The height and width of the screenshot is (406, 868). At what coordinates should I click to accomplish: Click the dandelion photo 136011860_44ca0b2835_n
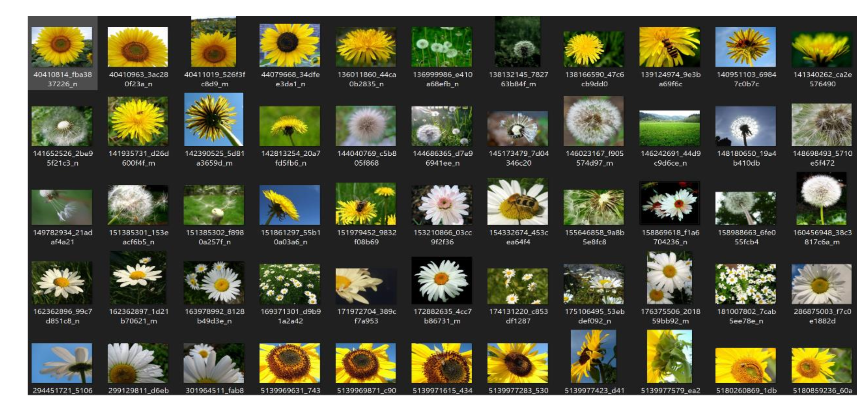click(366, 47)
